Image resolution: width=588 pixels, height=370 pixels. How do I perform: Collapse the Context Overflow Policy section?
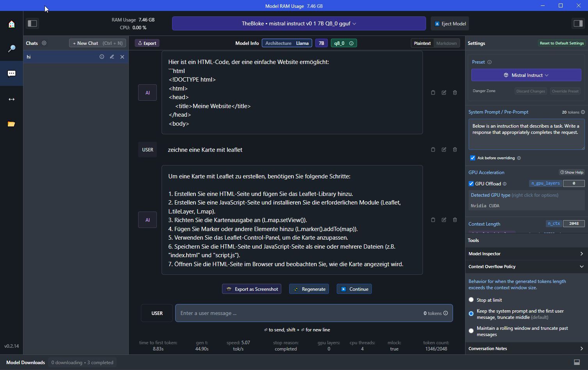pos(526,267)
